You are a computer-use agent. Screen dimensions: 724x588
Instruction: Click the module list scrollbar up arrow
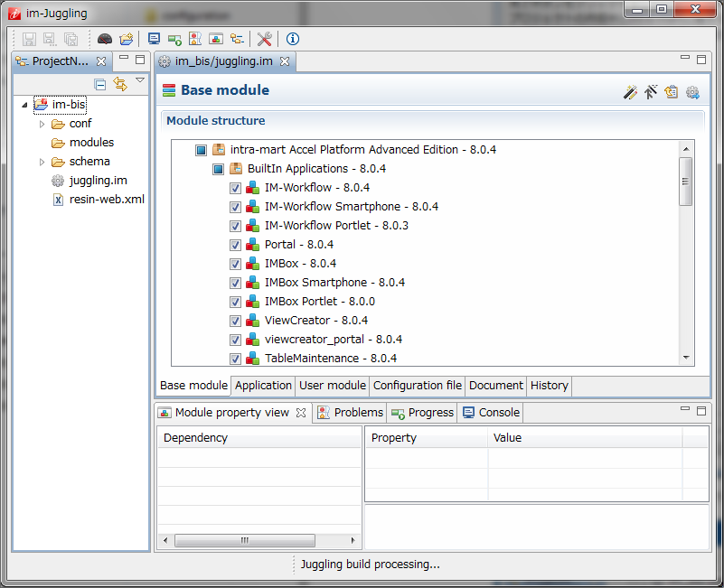coord(686,149)
